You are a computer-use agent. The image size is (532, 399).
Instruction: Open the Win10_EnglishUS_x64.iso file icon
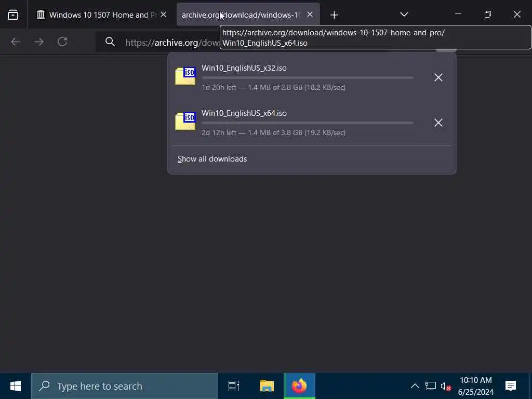click(185, 121)
